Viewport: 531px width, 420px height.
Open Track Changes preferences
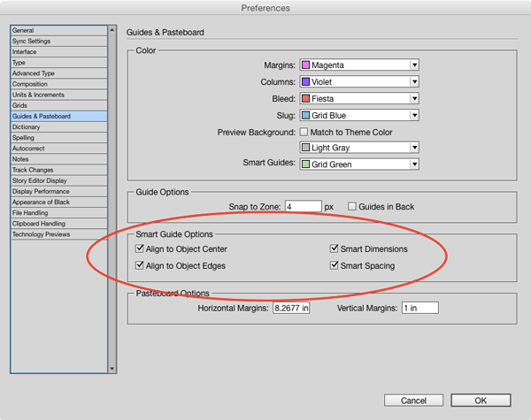pos(59,170)
